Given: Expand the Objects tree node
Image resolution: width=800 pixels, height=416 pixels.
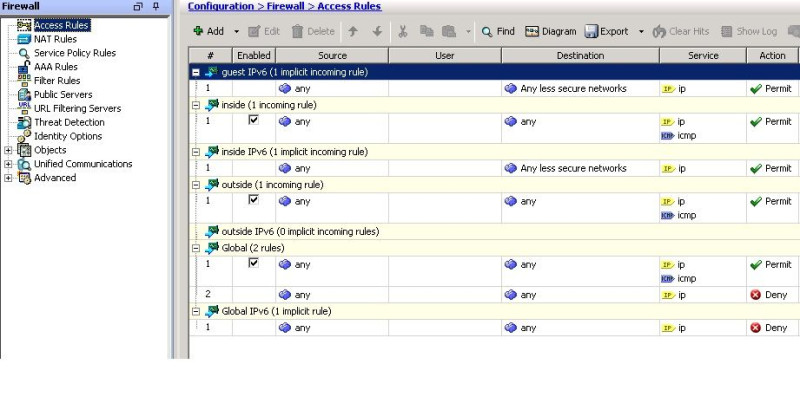Looking at the screenshot, I should click(x=8, y=150).
